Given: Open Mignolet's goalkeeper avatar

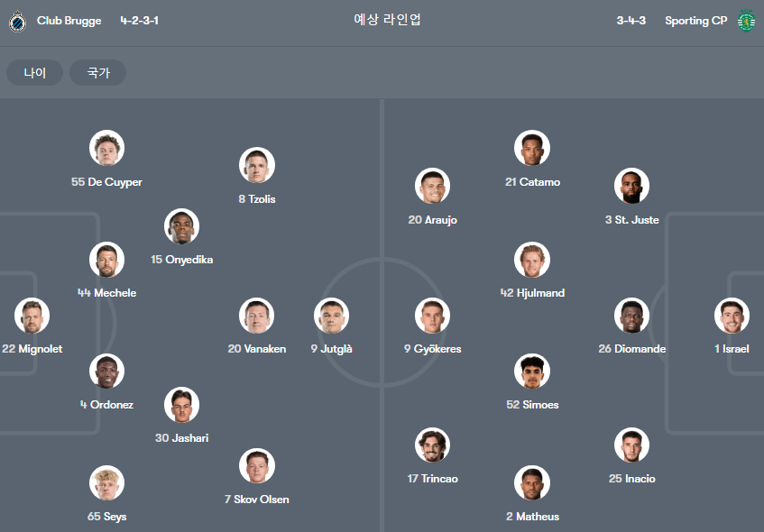Looking at the screenshot, I should (x=32, y=316).
